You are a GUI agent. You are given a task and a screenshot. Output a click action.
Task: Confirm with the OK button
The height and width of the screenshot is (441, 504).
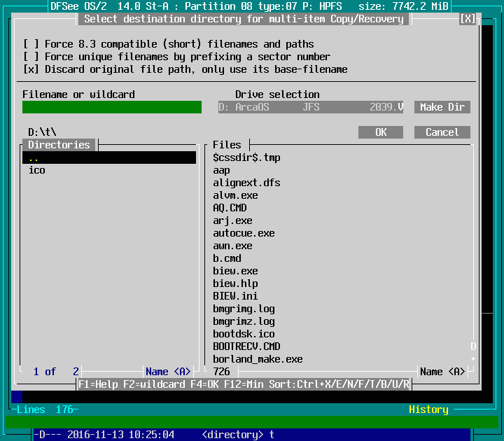(x=381, y=132)
